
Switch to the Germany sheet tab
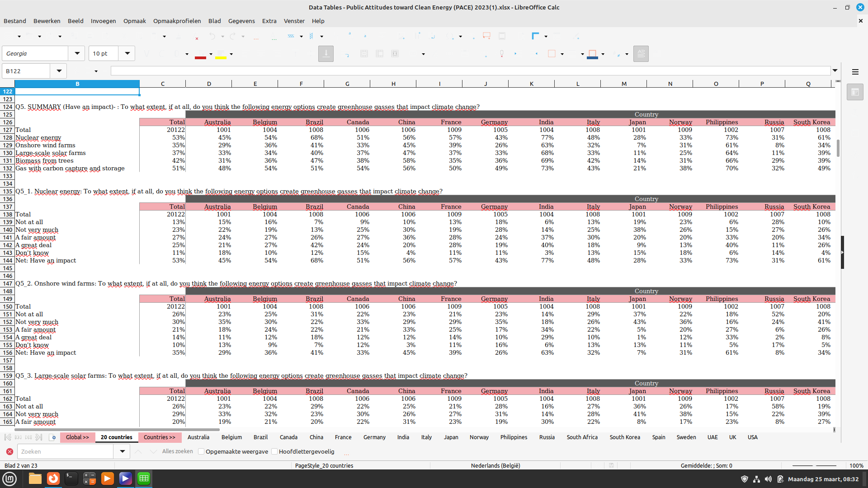[x=374, y=437]
